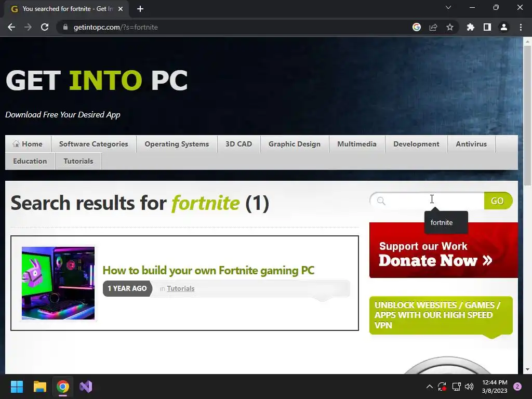The width and height of the screenshot is (532, 399).
Task: Select the 'You searched for fortnite' tab
Action: [x=67, y=9]
